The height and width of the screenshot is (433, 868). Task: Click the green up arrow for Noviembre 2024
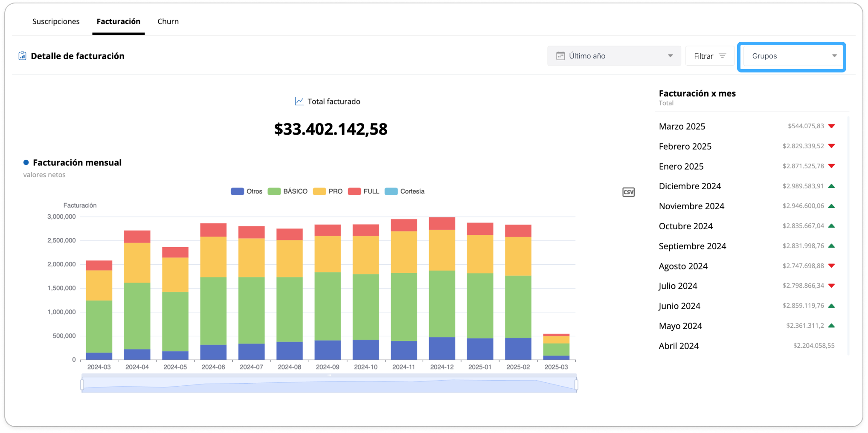coord(831,206)
